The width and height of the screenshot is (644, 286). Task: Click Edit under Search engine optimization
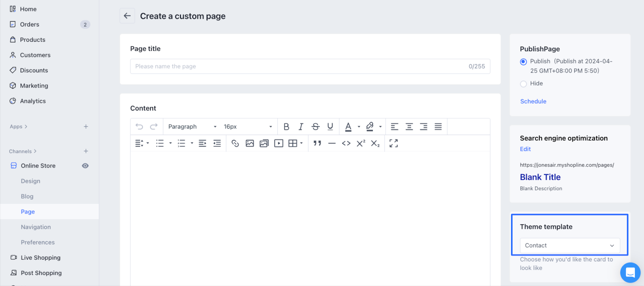pos(525,149)
